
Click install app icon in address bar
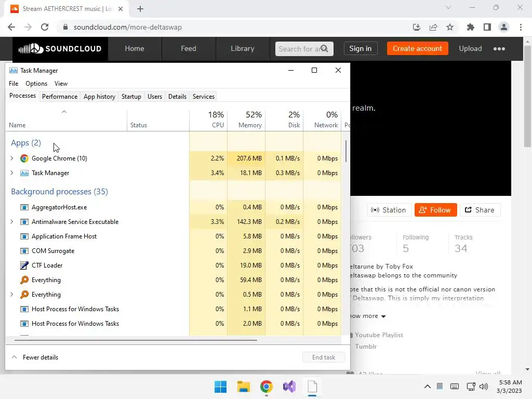[x=417, y=27]
